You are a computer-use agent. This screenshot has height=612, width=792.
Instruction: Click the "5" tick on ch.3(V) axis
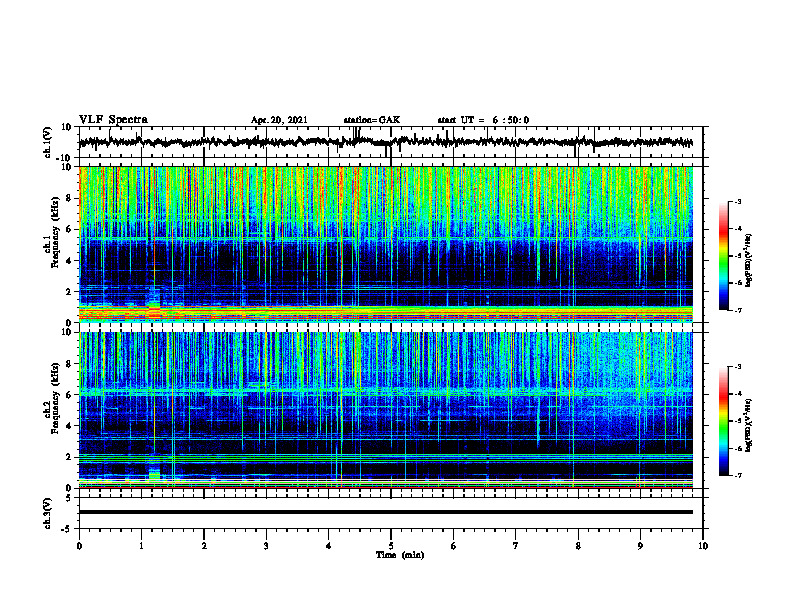[x=70, y=498]
